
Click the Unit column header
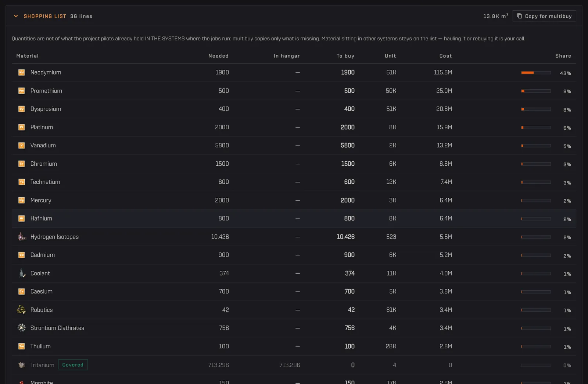click(390, 56)
